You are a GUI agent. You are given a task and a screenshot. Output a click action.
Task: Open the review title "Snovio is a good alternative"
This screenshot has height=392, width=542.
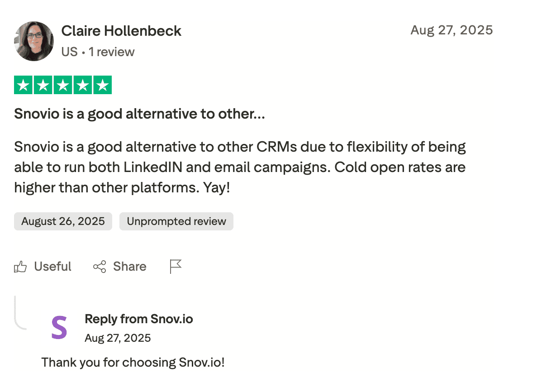tap(139, 114)
